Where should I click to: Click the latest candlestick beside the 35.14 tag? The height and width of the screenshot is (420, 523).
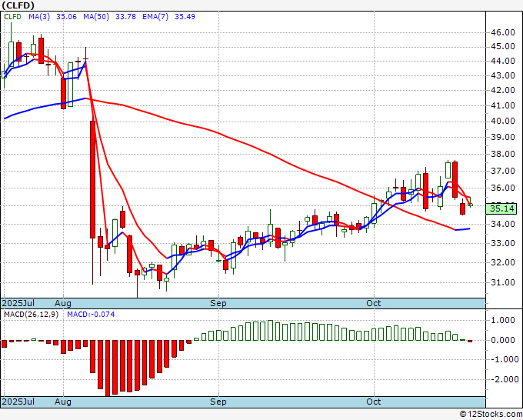coord(470,205)
